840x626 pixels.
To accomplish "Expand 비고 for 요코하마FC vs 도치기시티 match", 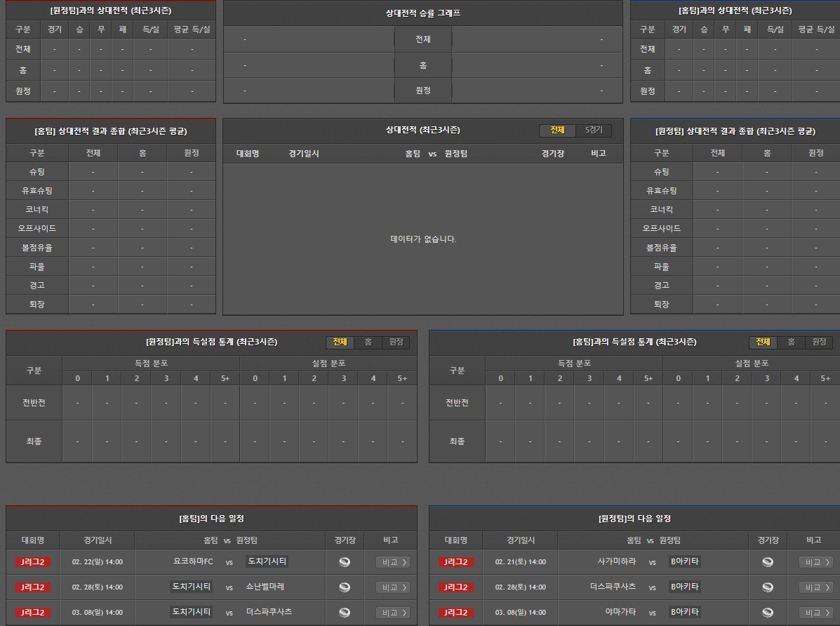I will click(x=393, y=562).
